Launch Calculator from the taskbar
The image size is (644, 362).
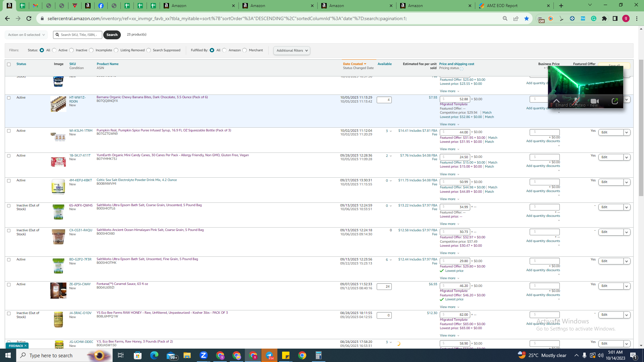tap(319, 355)
